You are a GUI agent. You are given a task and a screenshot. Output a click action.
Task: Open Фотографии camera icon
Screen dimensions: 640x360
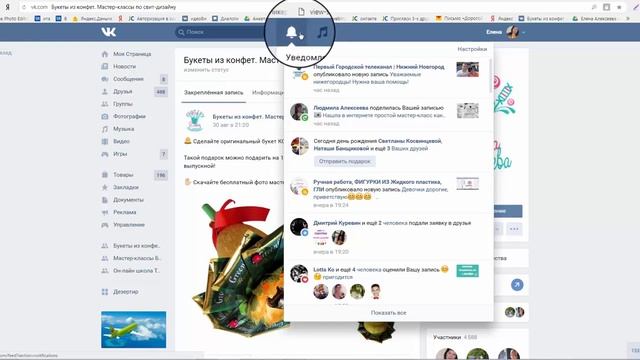[105, 116]
